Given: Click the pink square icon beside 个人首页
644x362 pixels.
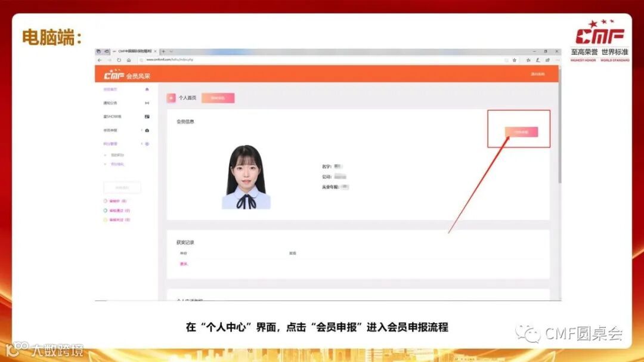Looking at the screenshot, I should (171, 98).
